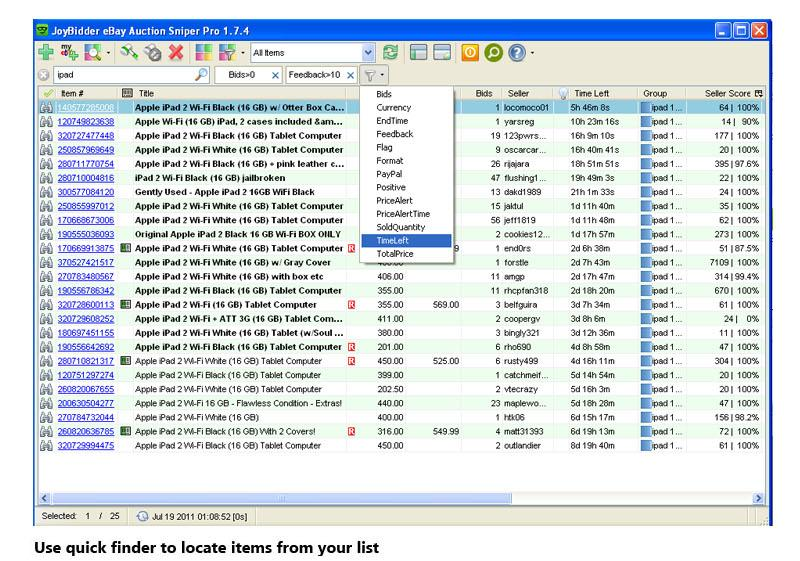Open the filter funnel dropdown arrow

[382, 75]
